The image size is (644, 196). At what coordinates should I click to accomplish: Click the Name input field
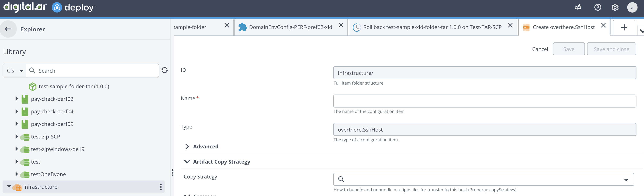(484, 101)
